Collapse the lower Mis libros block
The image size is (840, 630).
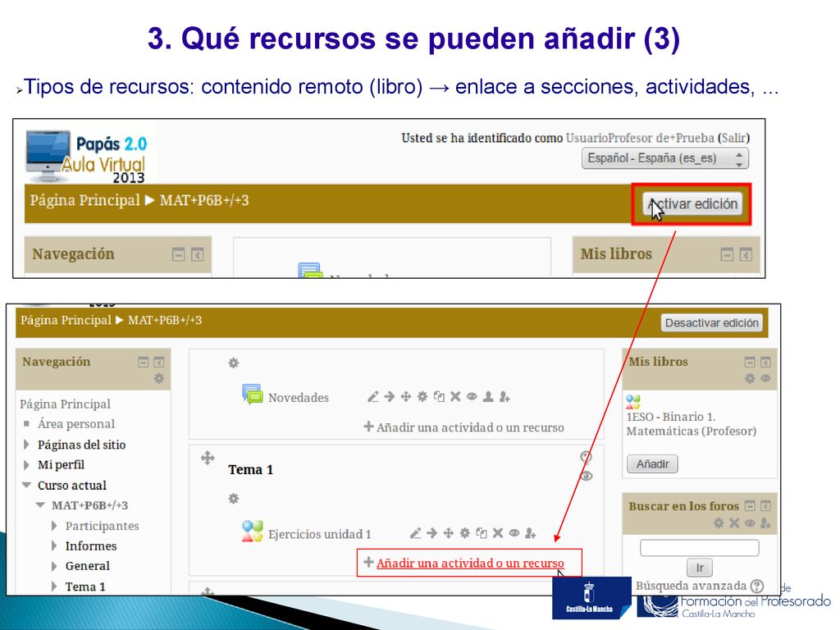click(750, 362)
